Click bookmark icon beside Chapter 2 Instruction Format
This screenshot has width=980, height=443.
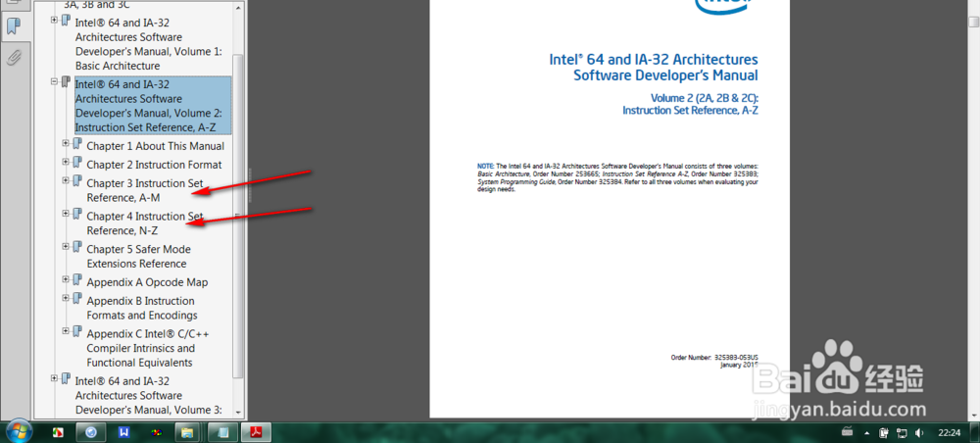pos(76,163)
